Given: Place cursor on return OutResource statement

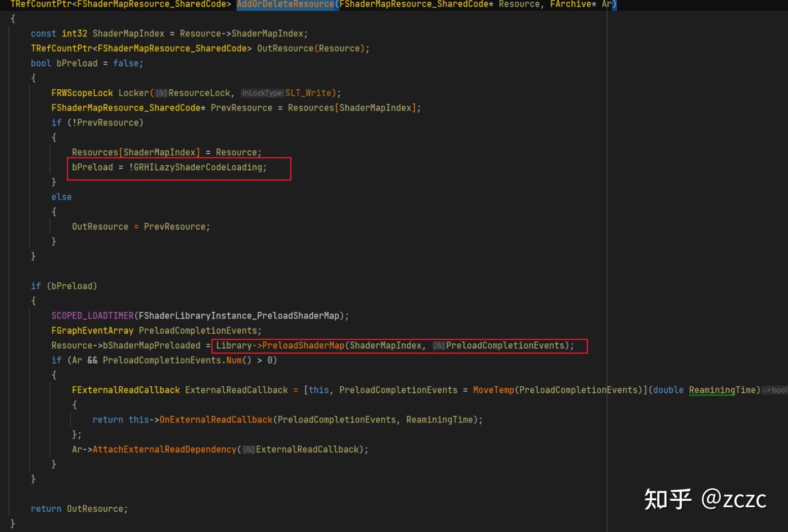Looking at the screenshot, I should point(79,509).
